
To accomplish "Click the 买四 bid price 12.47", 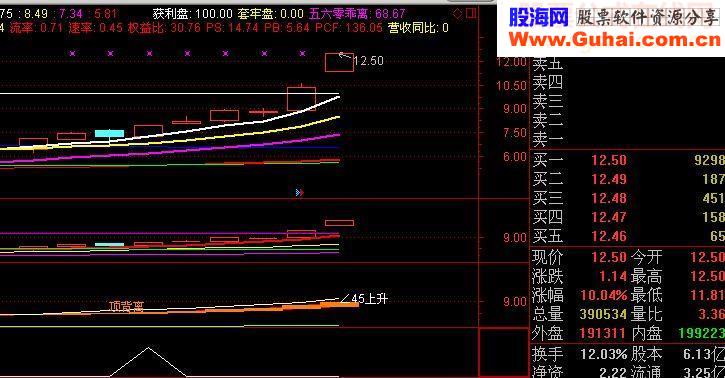I will click(x=609, y=217).
